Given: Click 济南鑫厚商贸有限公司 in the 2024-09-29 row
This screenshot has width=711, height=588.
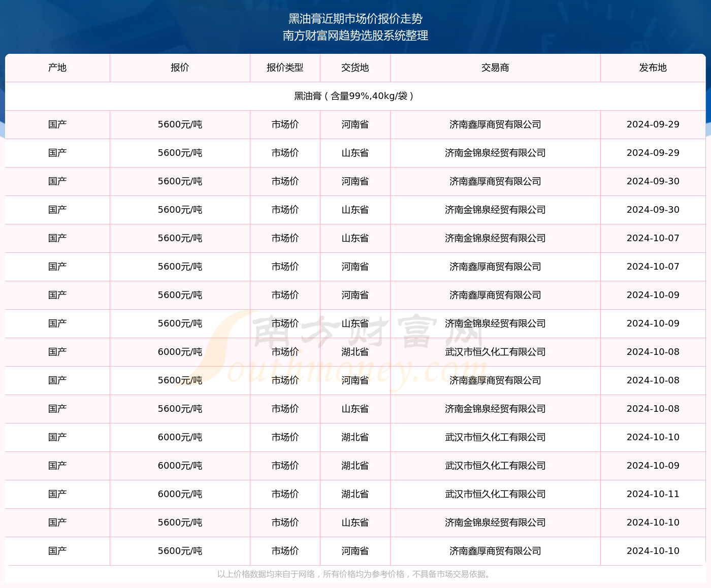Looking at the screenshot, I should coord(495,124).
